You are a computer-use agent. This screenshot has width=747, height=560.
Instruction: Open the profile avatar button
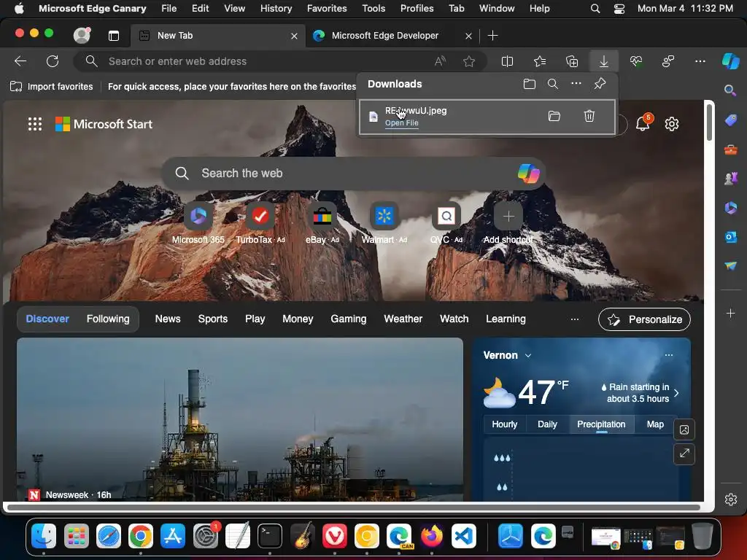(x=82, y=35)
